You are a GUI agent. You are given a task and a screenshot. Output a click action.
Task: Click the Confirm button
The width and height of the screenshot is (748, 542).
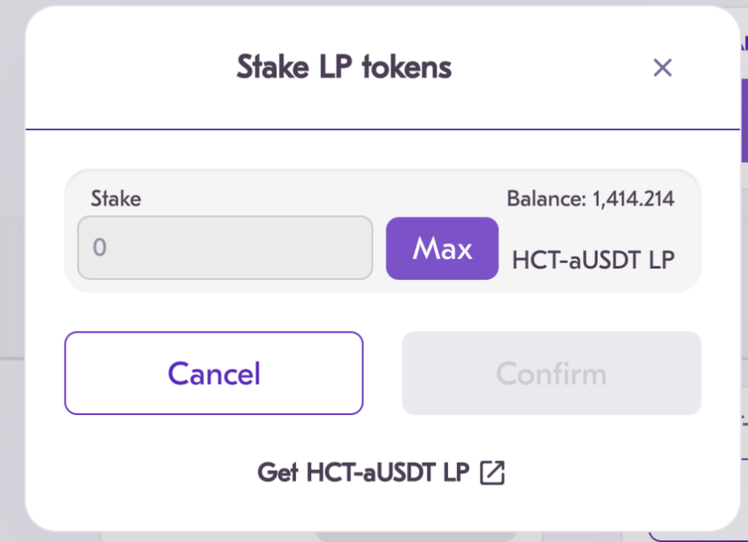[551, 373]
